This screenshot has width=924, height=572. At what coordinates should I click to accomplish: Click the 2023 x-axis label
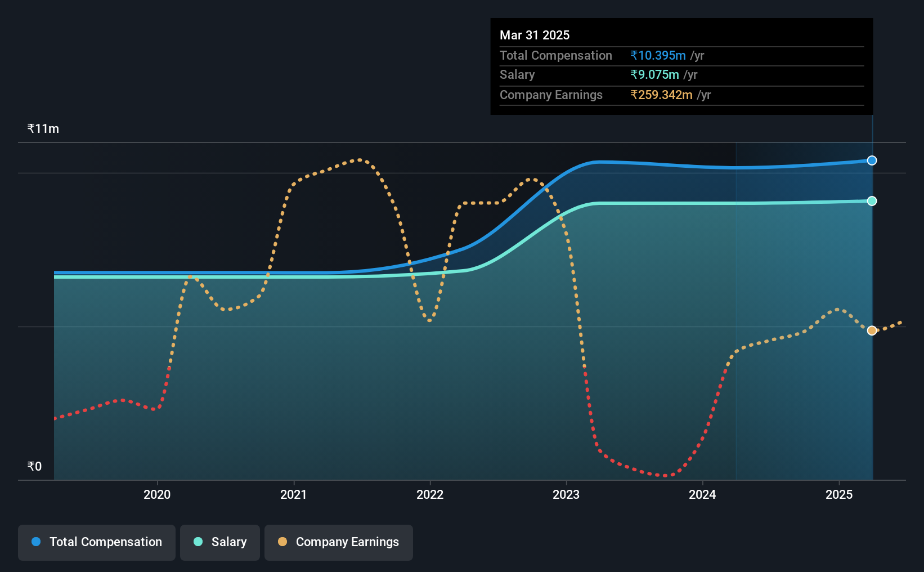pyautogui.click(x=566, y=494)
